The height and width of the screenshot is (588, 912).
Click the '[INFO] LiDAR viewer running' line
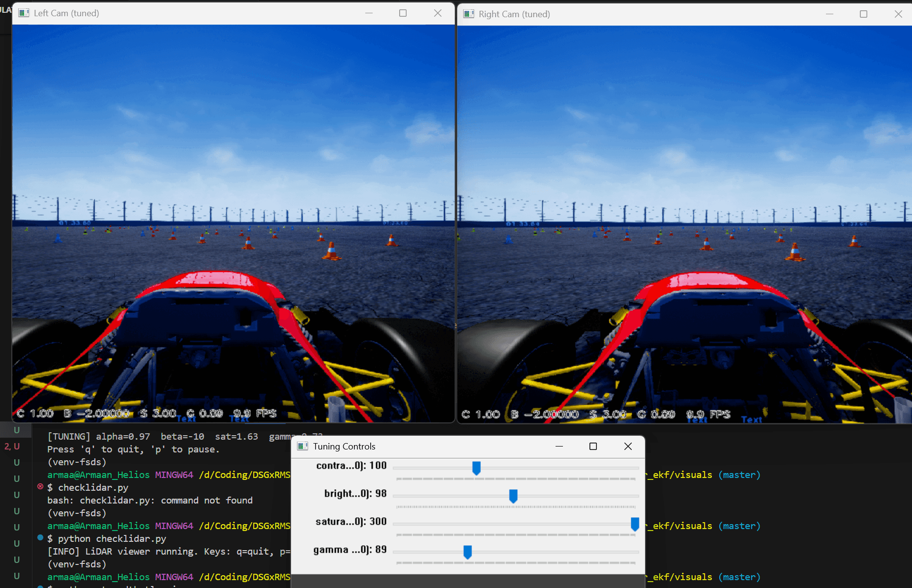pos(169,551)
